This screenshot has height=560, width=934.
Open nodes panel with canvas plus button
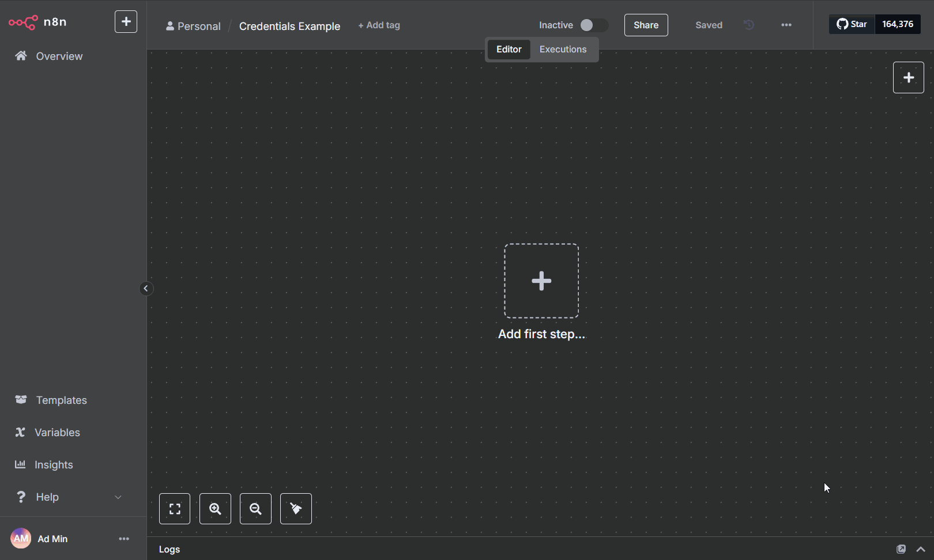[909, 78]
